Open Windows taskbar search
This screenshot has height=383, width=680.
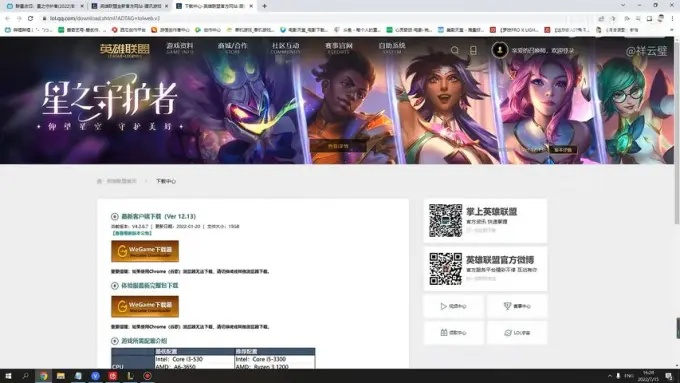click(25, 376)
